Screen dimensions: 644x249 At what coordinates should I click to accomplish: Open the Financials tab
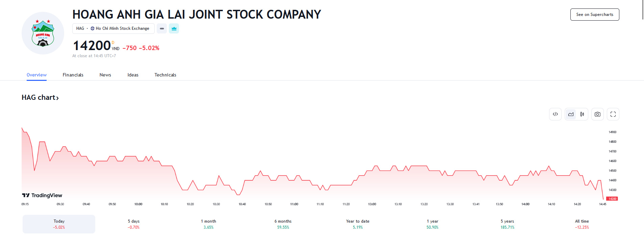click(x=73, y=75)
